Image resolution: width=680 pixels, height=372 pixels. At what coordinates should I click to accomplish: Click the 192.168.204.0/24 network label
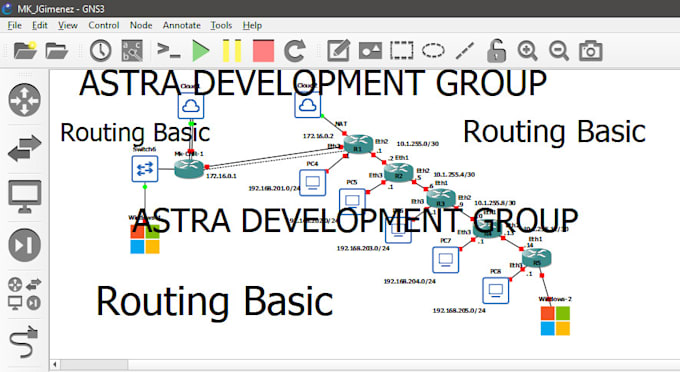click(409, 281)
